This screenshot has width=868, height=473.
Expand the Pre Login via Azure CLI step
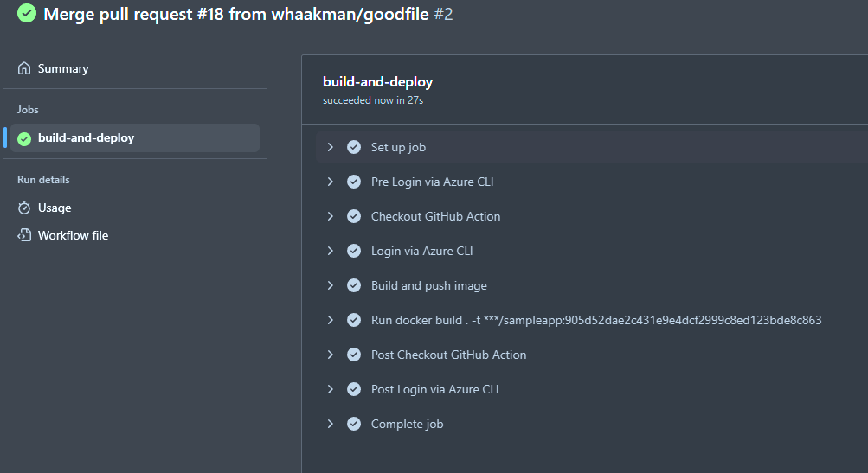click(x=331, y=182)
